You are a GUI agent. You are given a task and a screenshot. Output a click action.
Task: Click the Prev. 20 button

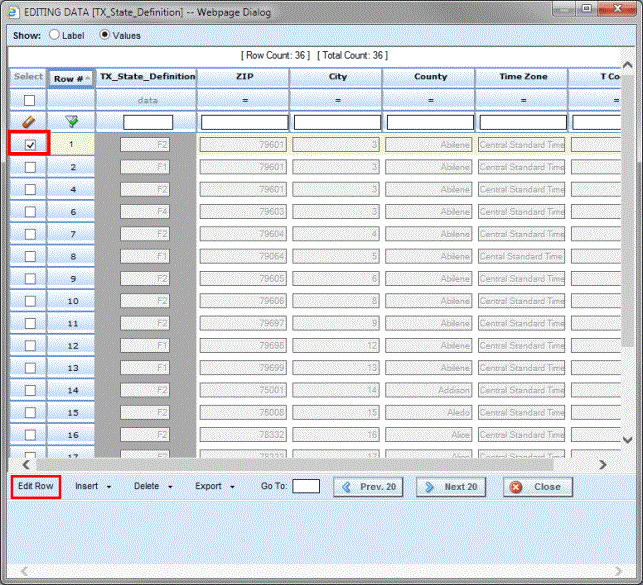368,487
